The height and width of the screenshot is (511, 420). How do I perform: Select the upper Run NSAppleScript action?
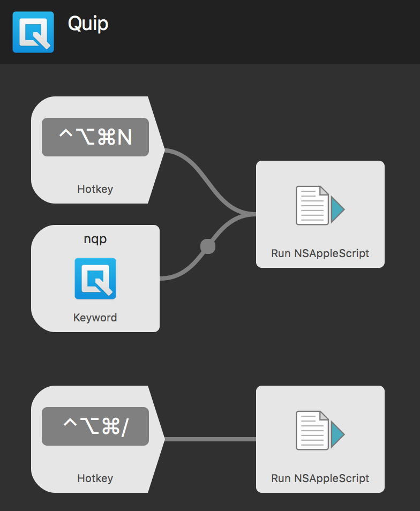pyautogui.click(x=320, y=214)
